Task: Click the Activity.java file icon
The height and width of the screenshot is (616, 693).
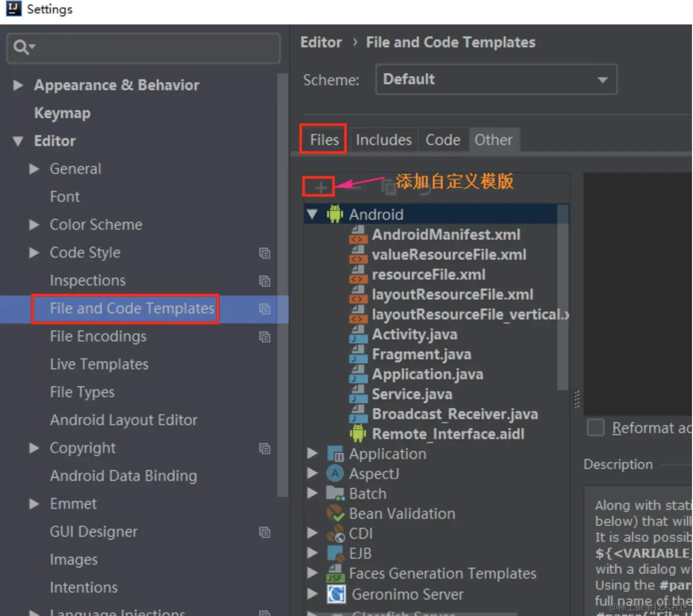Action: (358, 334)
